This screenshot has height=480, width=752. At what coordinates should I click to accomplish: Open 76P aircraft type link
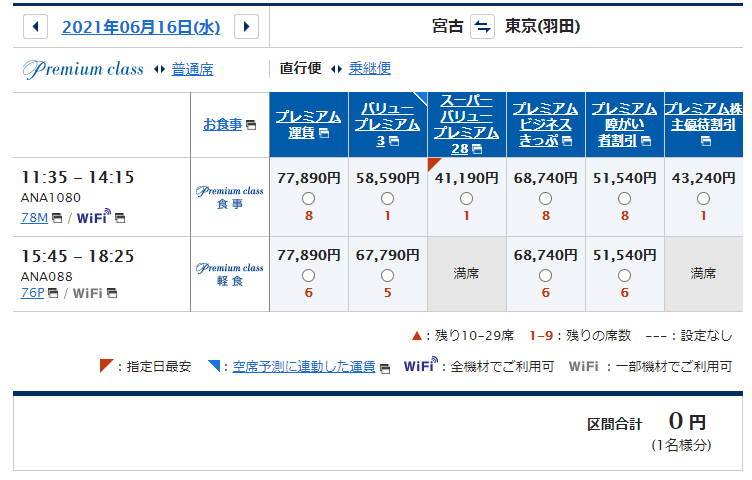pyautogui.click(x=33, y=293)
